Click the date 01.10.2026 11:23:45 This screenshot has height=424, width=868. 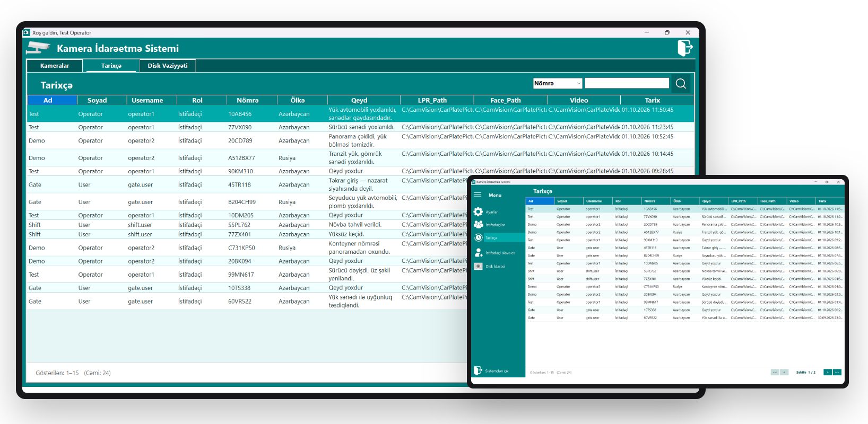[x=647, y=127]
